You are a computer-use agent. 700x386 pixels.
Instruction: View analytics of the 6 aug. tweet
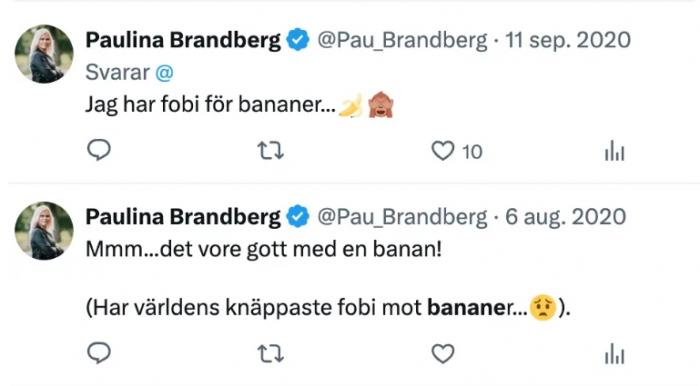[615, 354]
